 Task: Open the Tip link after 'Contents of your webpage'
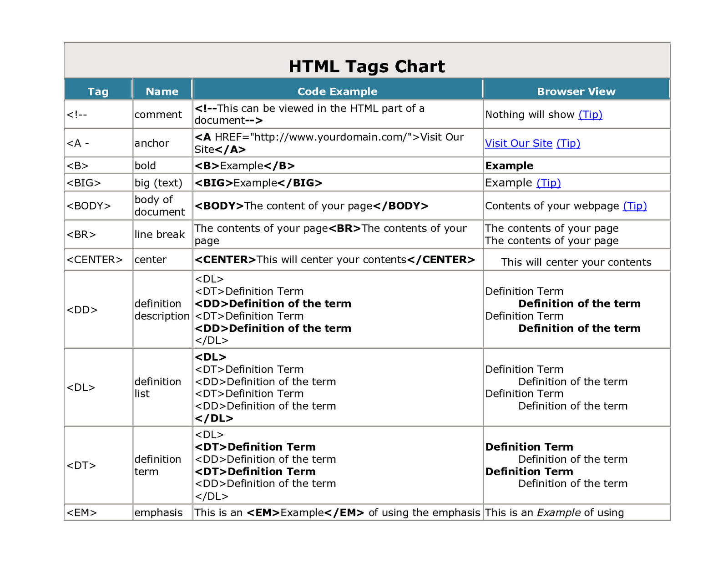[x=635, y=206]
